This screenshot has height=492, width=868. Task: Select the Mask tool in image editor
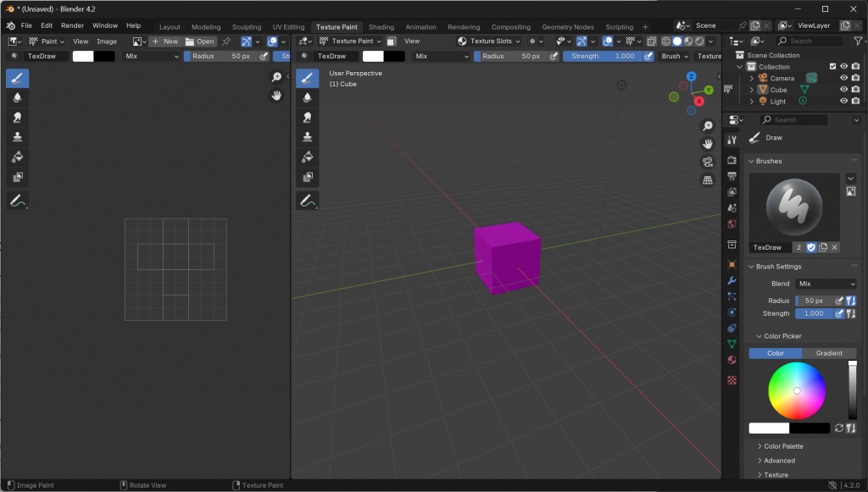point(17,177)
